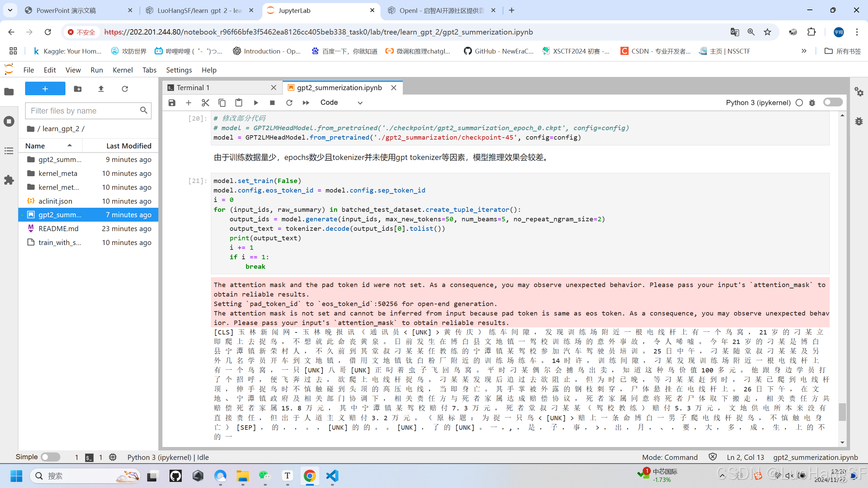Screen dimensions: 868x488
Task: Insert a new cell below
Action: pyautogui.click(x=189, y=102)
